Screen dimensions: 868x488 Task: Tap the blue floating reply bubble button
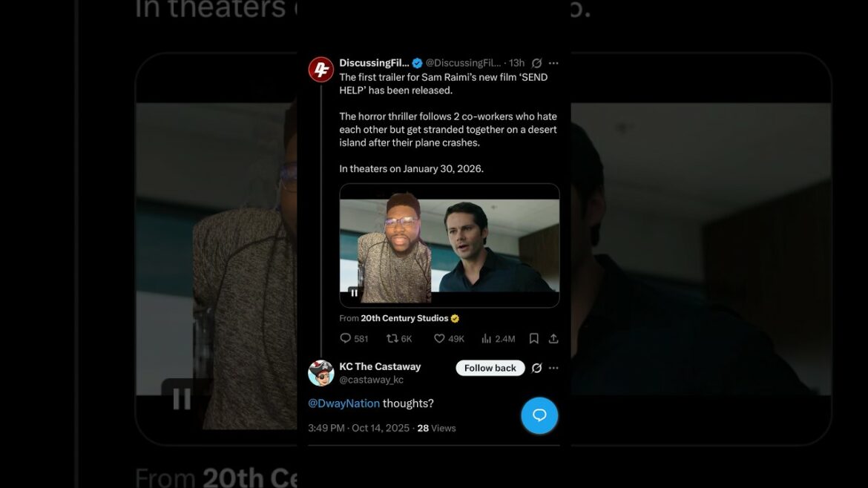tap(539, 415)
